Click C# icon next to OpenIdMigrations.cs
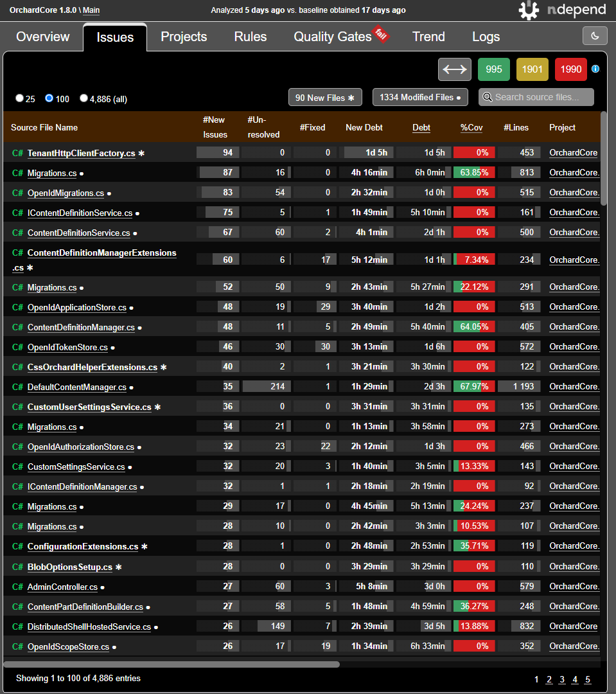The width and height of the screenshot is (616, 694). click(17, 193)
